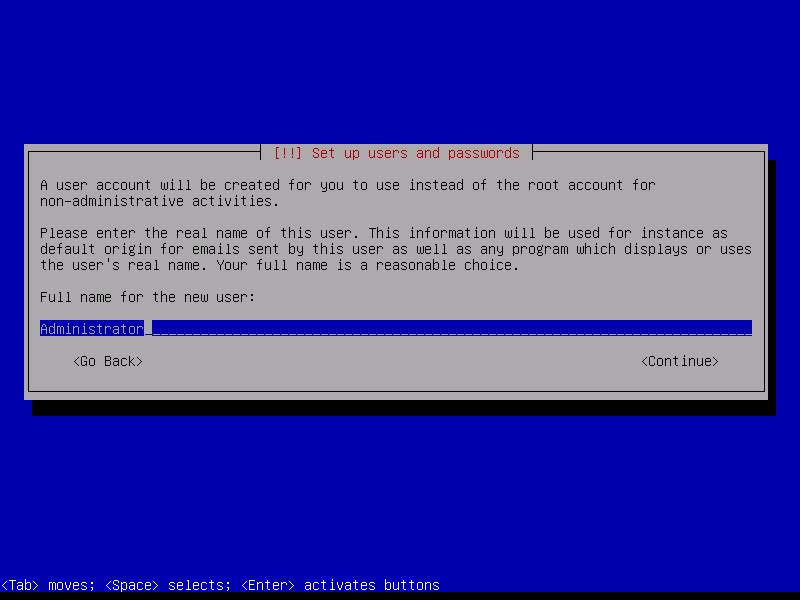Viewport: 800px width, 600px height.
Task: Select the 'Full name for the new user:' label
Action: 147,297
